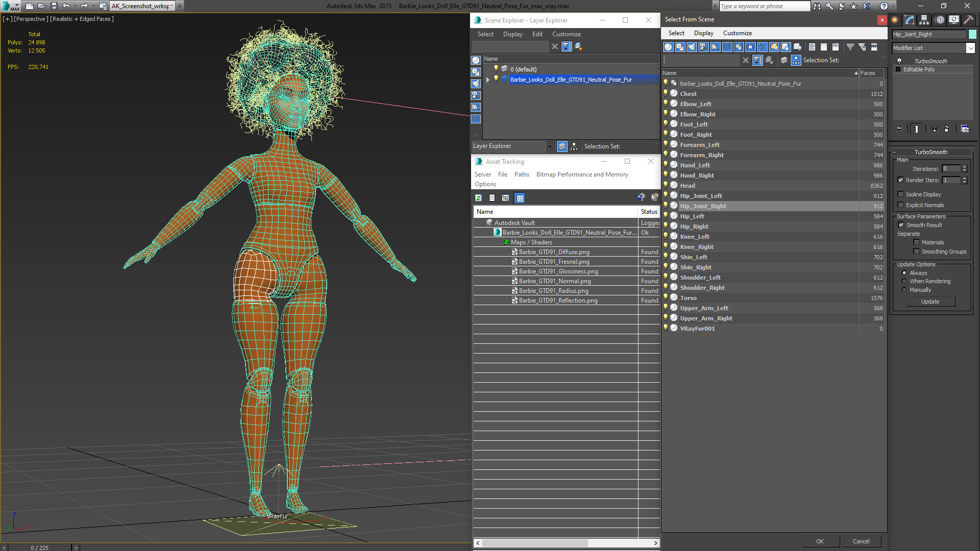Enable Separate by Materials checkbox
This screenshot has width=980, height=551.
pyautogui.click(x=917, y=242)
